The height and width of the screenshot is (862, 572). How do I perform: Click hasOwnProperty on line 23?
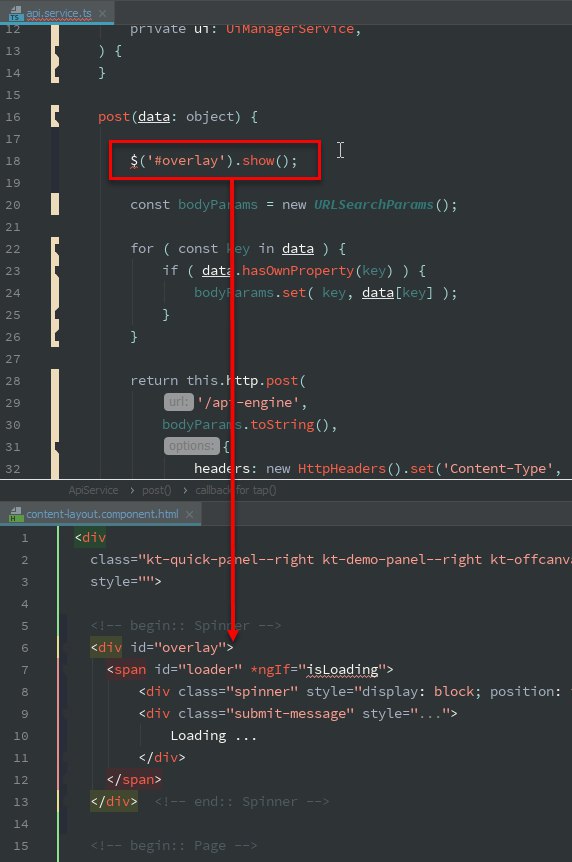298,270
